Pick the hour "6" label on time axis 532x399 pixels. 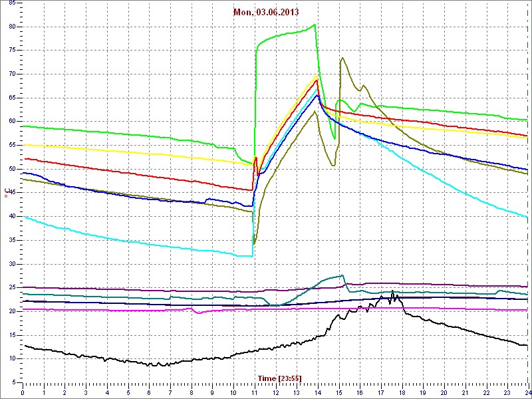(149, 392)
